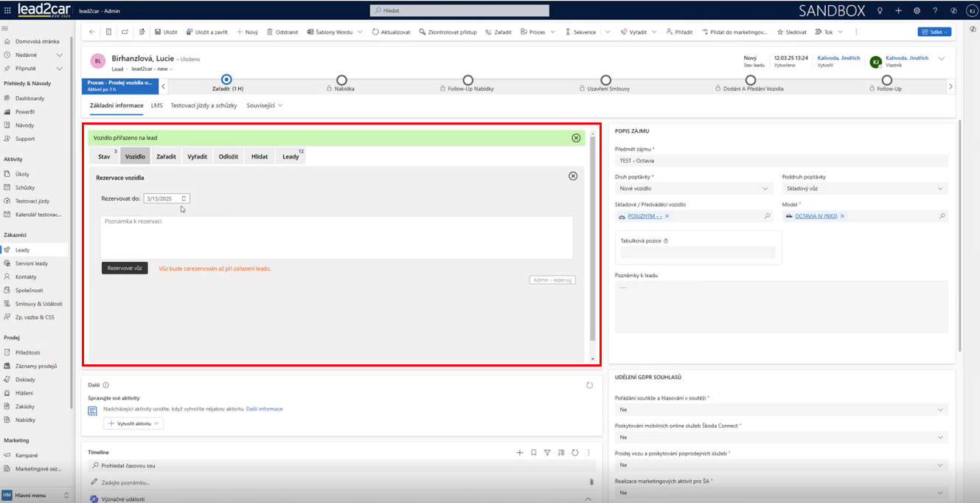This screenshot has width=980, height=503.
Task: Click the Uložit save icon in toolbar
Action: [x=158, y=32]
